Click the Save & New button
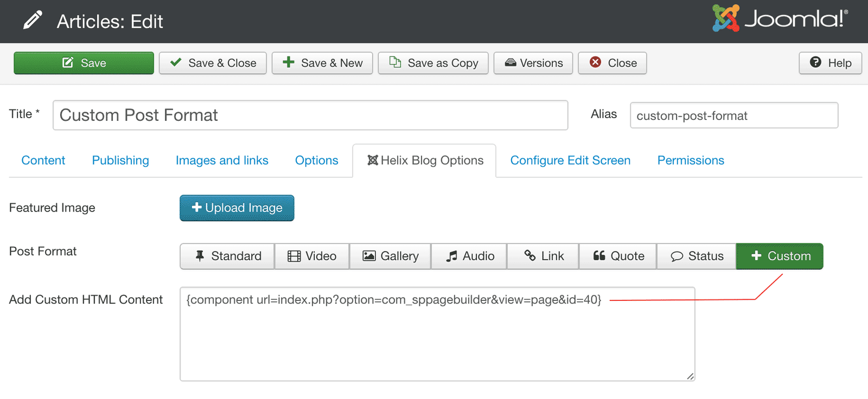This screenshot has width=868, height=399. (x=322, y=63)
